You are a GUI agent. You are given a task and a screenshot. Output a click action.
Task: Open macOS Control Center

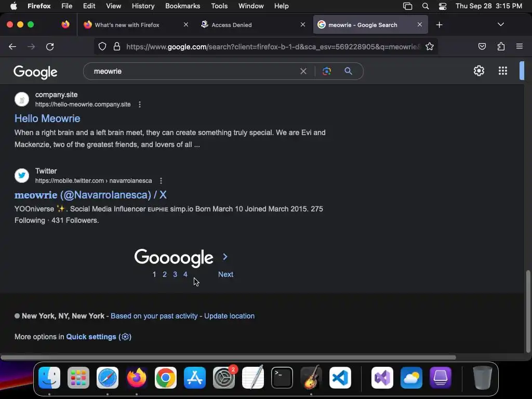(x=443, y=6)
